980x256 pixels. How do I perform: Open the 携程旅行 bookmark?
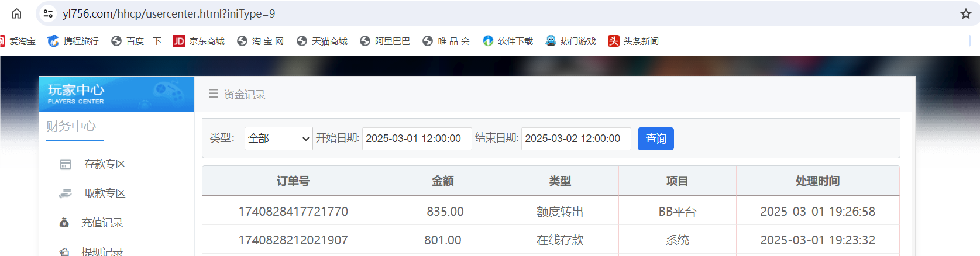[73, 41]
